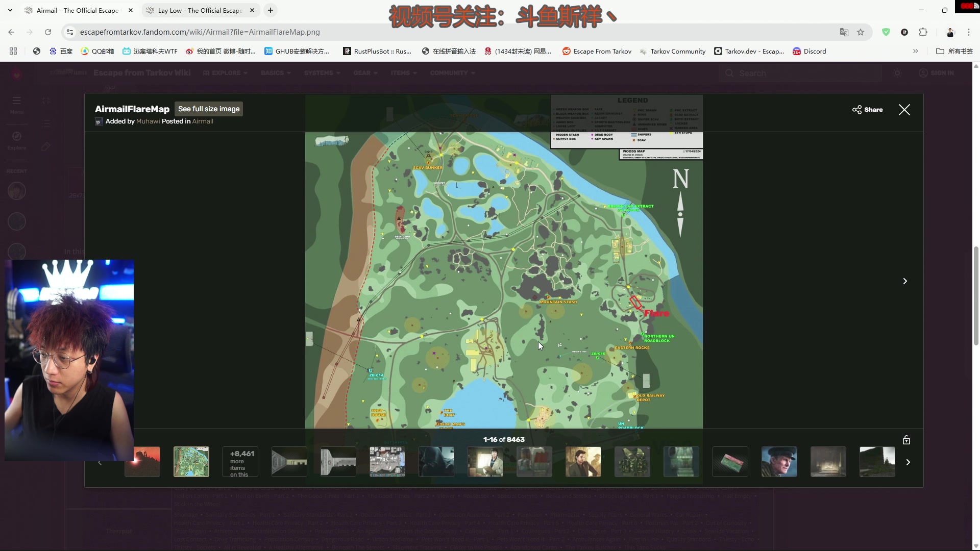Open the bookmarks apps grid
The height and width of the screenshot is (551, 980).
click(x=13, y=51)
